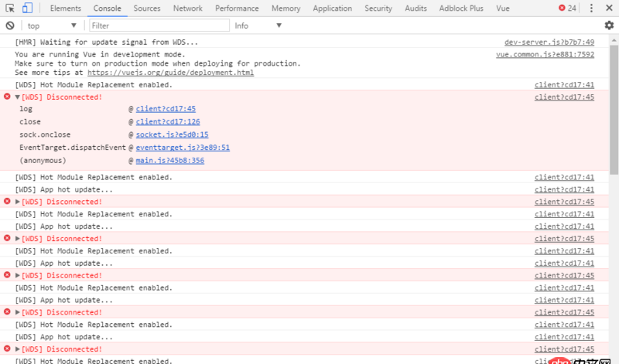Image resolution: width=619 pixels, height=364 pixels.
Task: Click the scrollbar up arrow
Action: [x=614, y=40]
